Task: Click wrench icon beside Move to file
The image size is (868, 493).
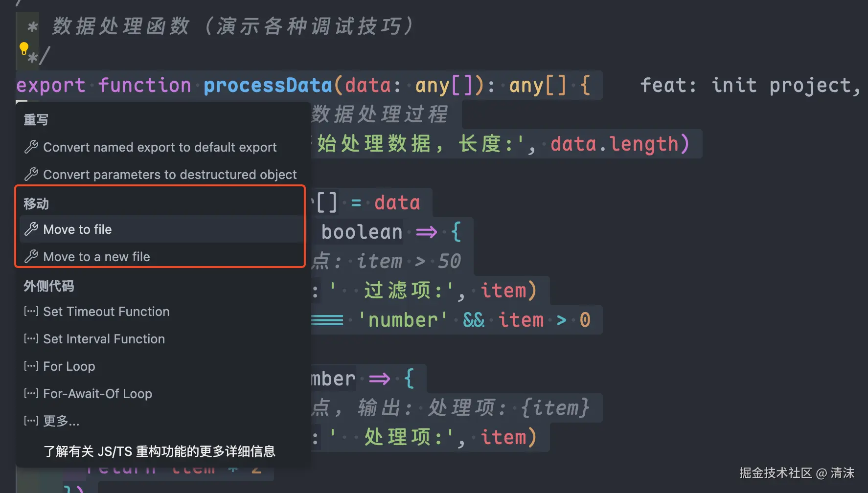Action: [31, 229]
